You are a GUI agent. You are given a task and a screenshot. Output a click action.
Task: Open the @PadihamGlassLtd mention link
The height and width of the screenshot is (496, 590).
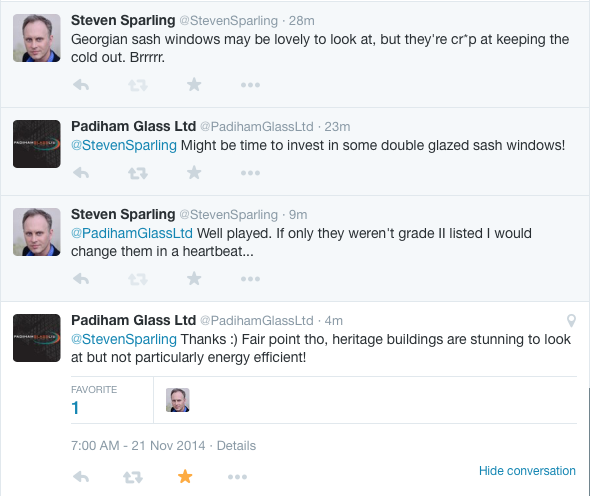pos(132,233)
